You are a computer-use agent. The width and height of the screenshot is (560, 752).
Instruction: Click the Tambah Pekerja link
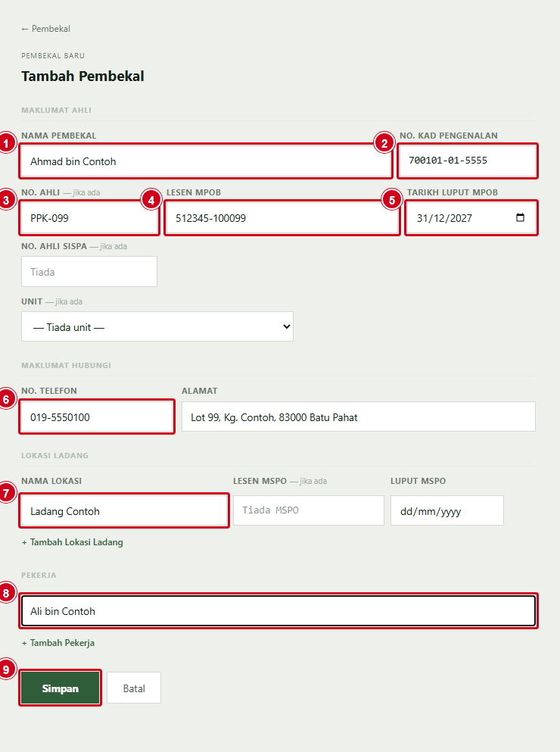click(58, 643)
